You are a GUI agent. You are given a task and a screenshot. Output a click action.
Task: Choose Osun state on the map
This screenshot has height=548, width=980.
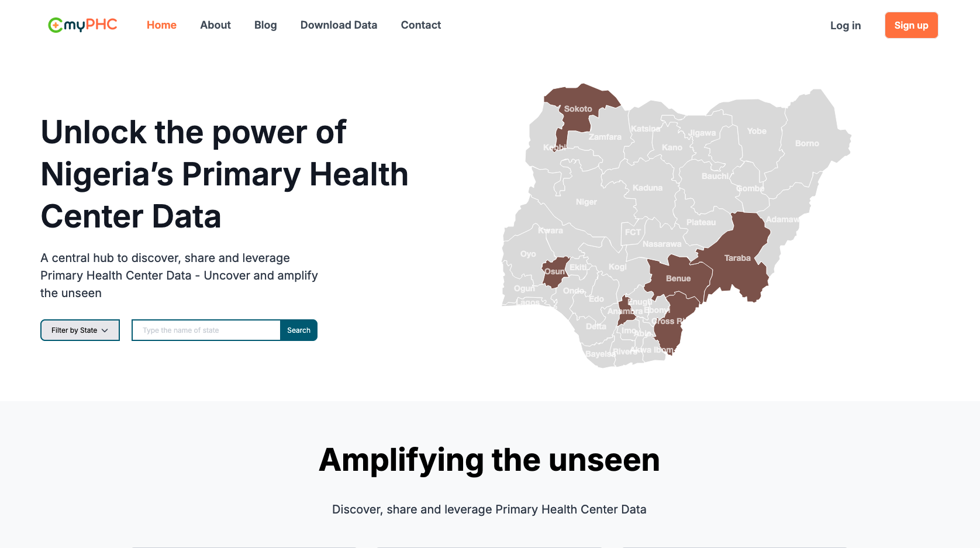pyautogui.click(x=554, y=271)
